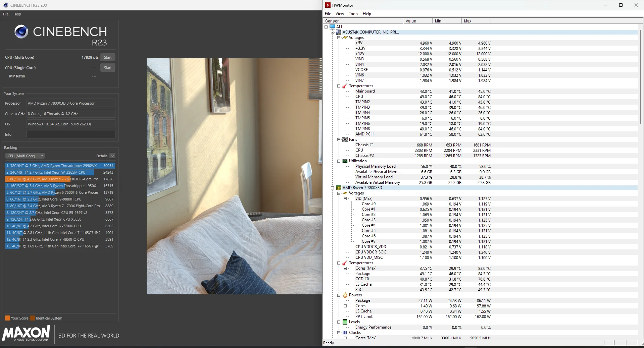Collapse the Levels section
This screenshot has height=348, width=644.
[339, 322]
